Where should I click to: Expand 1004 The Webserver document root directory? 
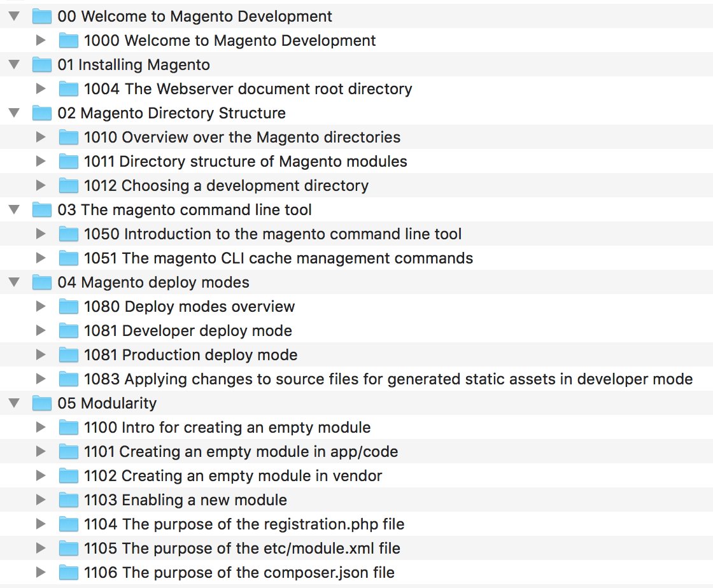pyautogui.click(x=41, y=88)
